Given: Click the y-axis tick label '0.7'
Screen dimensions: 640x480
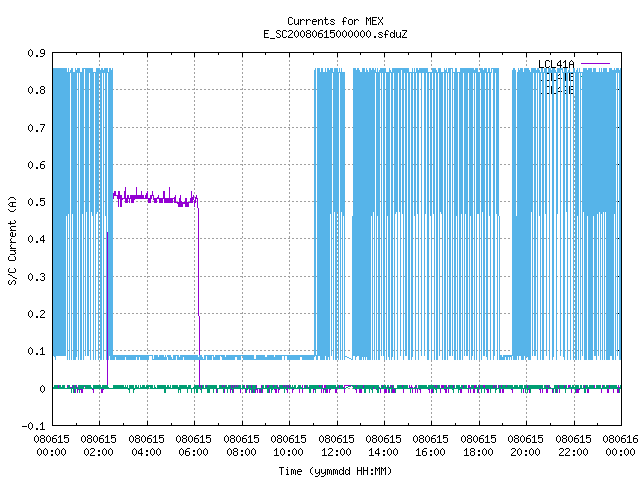Looking at the screenshot, I should click(36, 128).
